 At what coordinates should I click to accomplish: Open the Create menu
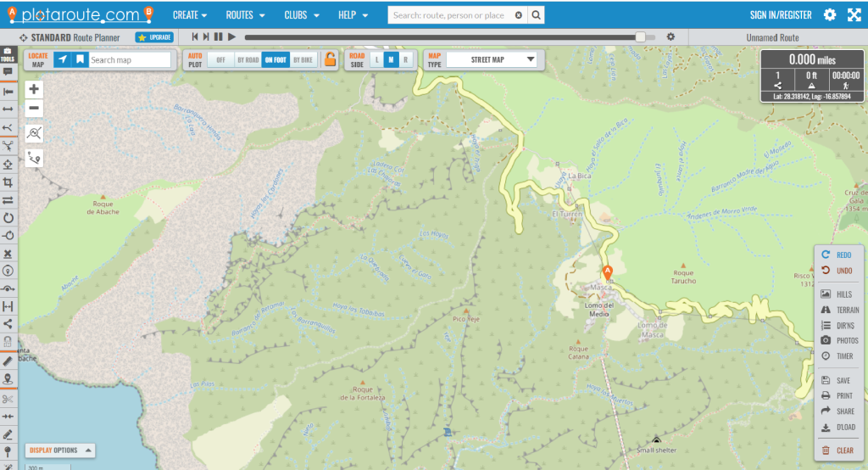(190, 15)
